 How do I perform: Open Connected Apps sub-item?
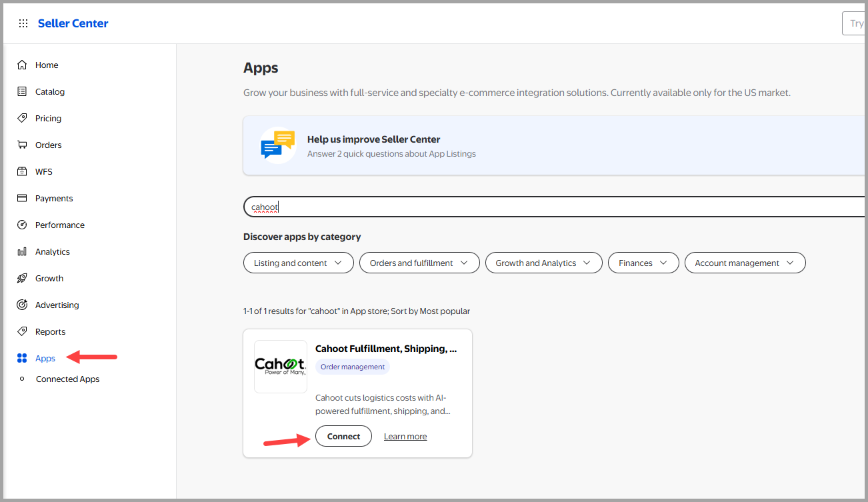point(67,379)
